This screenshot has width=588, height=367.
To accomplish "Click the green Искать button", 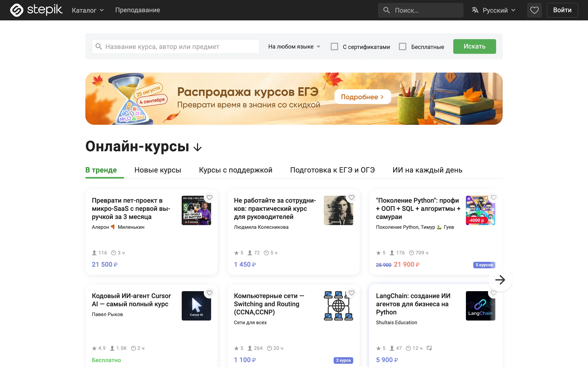I will (474, 46).
